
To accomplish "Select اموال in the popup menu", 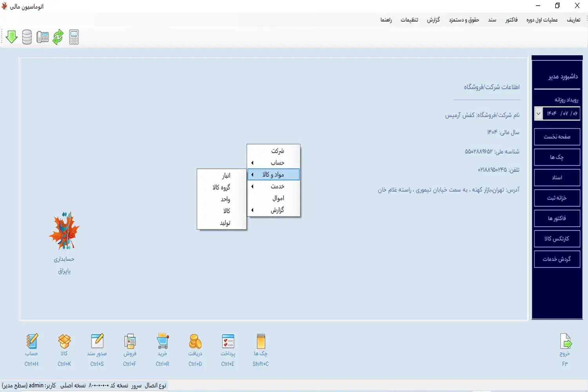I will (x=274, y=198).
